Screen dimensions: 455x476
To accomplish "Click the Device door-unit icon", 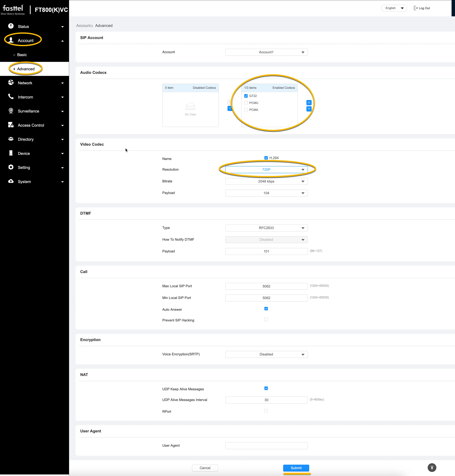I will [x=11, y=153].
